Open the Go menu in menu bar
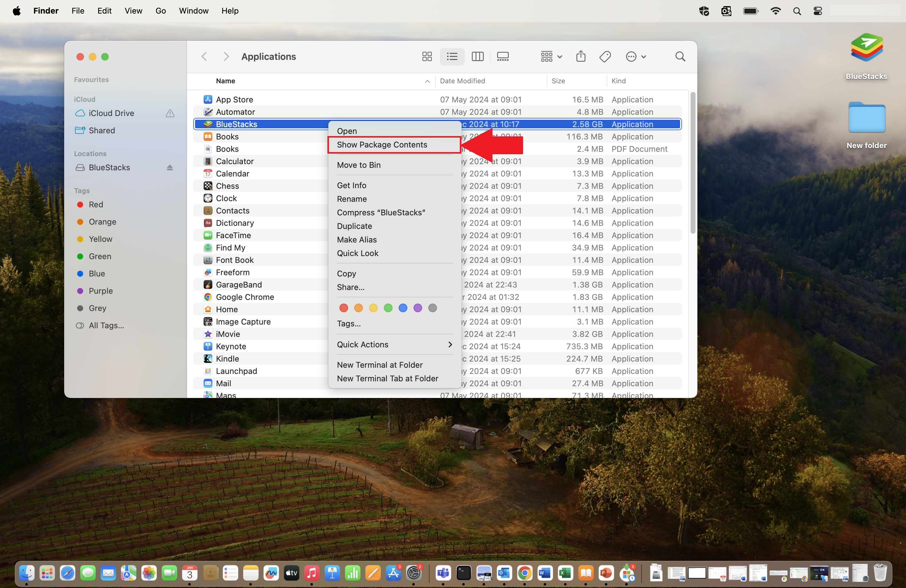 point(160,11)
